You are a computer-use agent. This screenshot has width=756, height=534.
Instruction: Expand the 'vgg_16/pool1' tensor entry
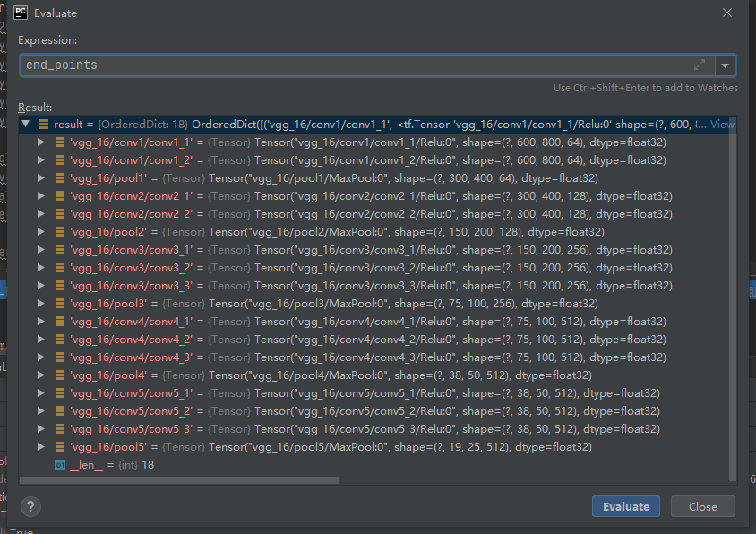pos(41,178)
